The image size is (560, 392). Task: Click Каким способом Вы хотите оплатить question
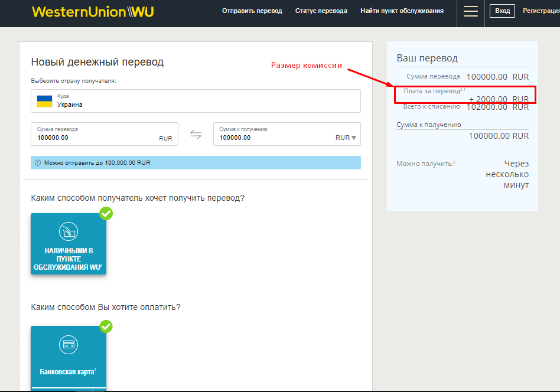coord(106,308)
